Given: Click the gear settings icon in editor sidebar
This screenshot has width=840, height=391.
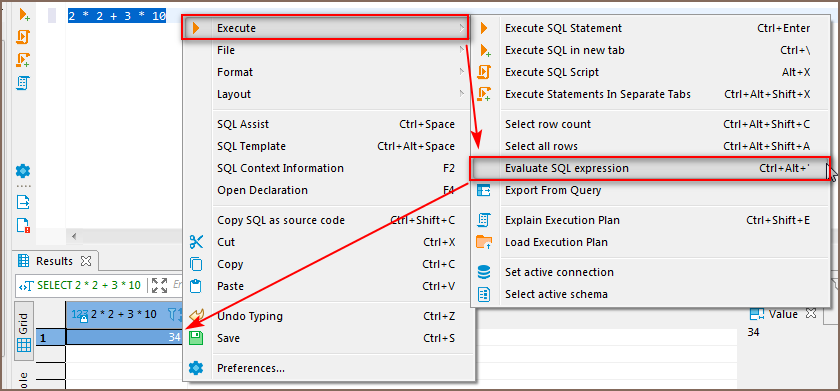Looking at the screenshot, I should click(23, 171).
